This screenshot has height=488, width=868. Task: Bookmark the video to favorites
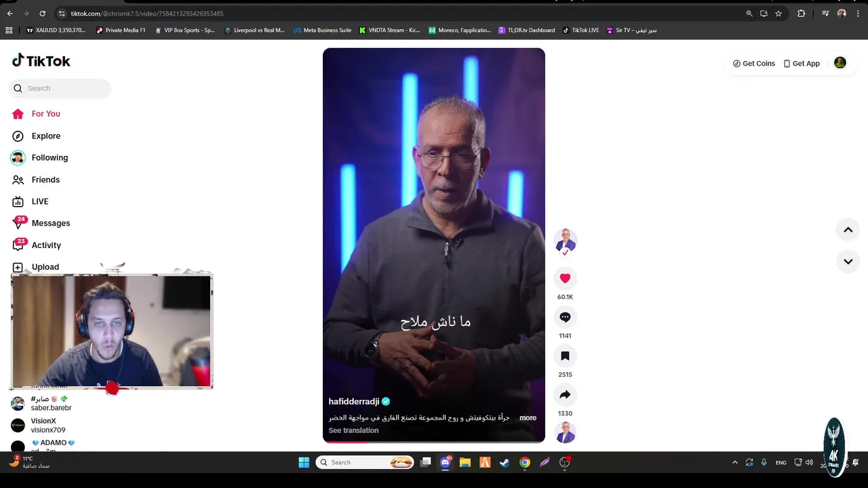click(565, 356)
